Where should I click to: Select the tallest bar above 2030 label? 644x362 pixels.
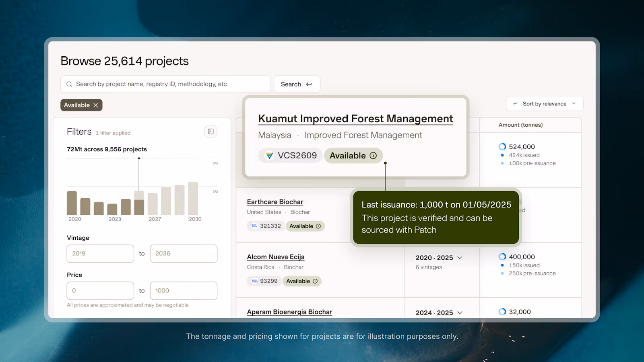(x=193, y=199)
